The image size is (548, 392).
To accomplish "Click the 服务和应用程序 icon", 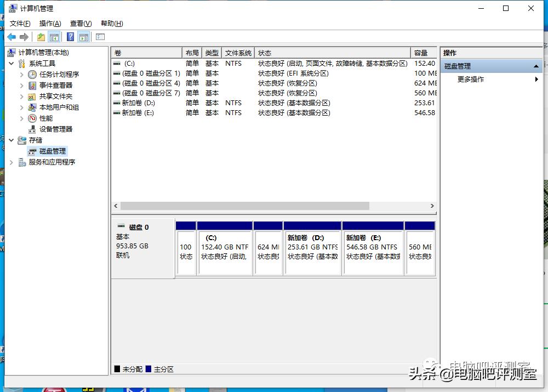I will (22, 162).
